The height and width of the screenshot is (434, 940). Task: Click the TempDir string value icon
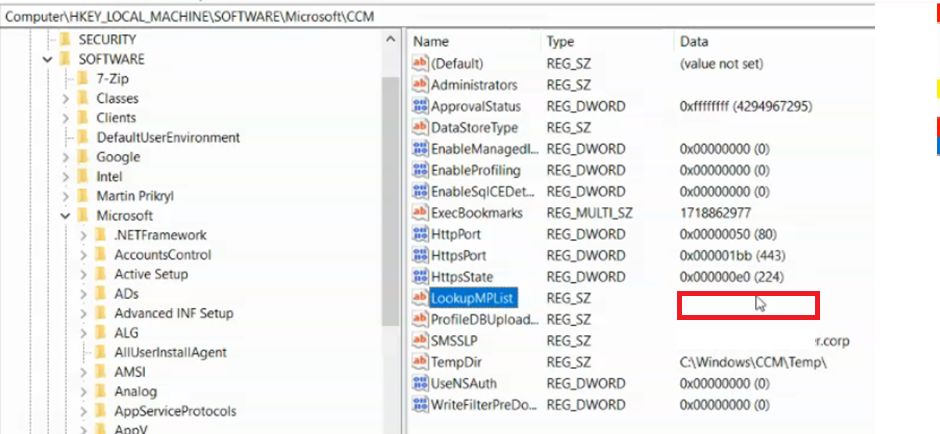click(x=420, y=362)
